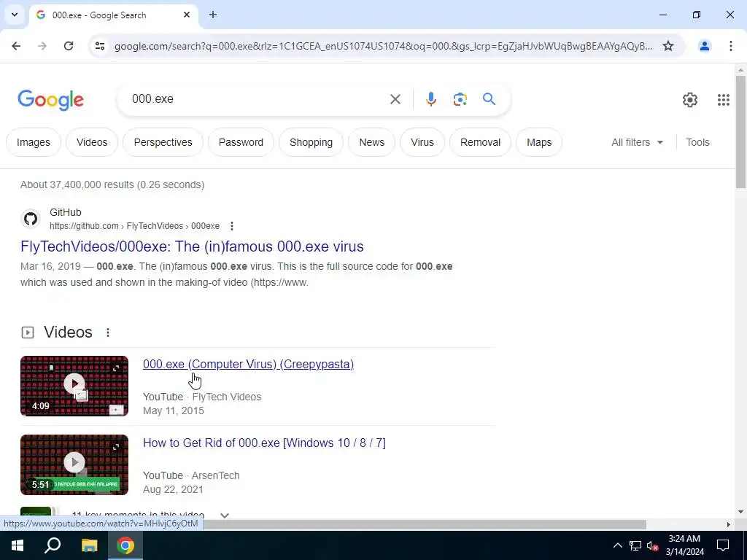The width and height of the screenshot is (747, 560).
Task: Open more options for GitHub result
Action: pos(231,226)
